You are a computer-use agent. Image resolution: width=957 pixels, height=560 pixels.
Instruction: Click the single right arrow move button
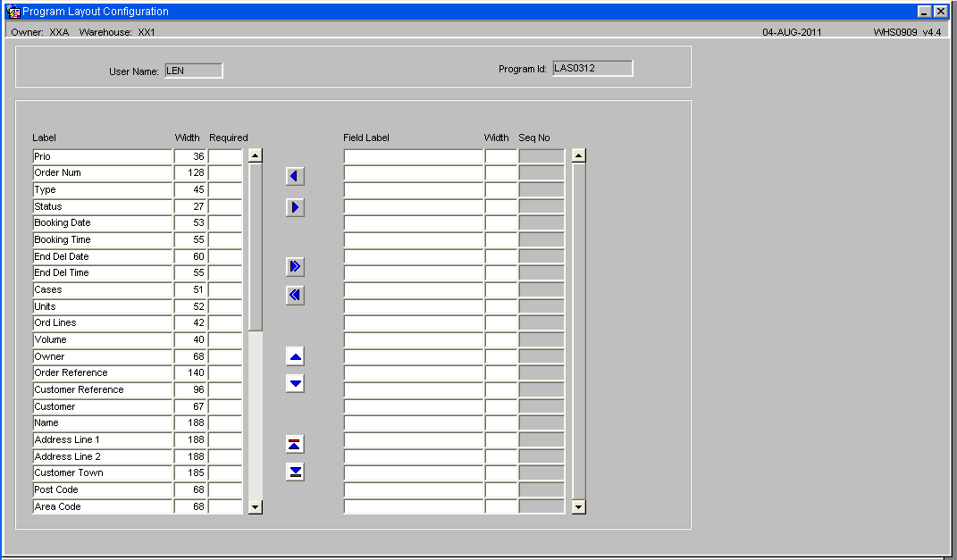(x=295, y=207)
